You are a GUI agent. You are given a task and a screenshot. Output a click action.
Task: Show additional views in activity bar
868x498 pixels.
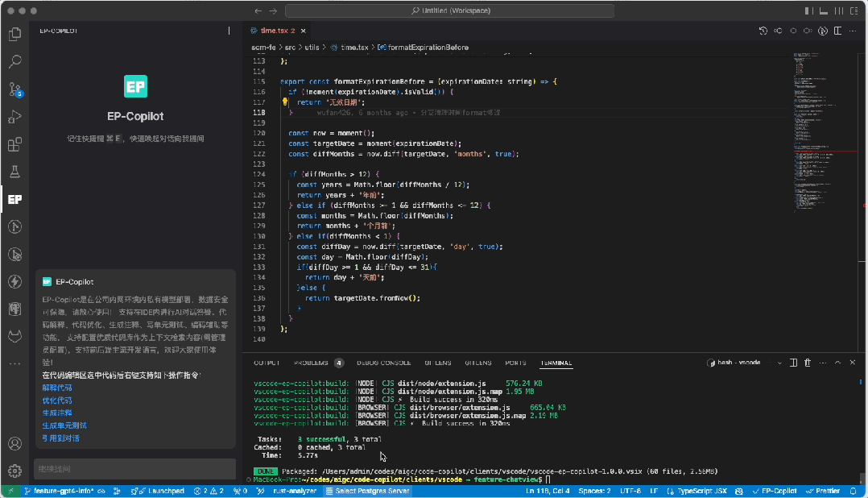[x=15, y=364]
